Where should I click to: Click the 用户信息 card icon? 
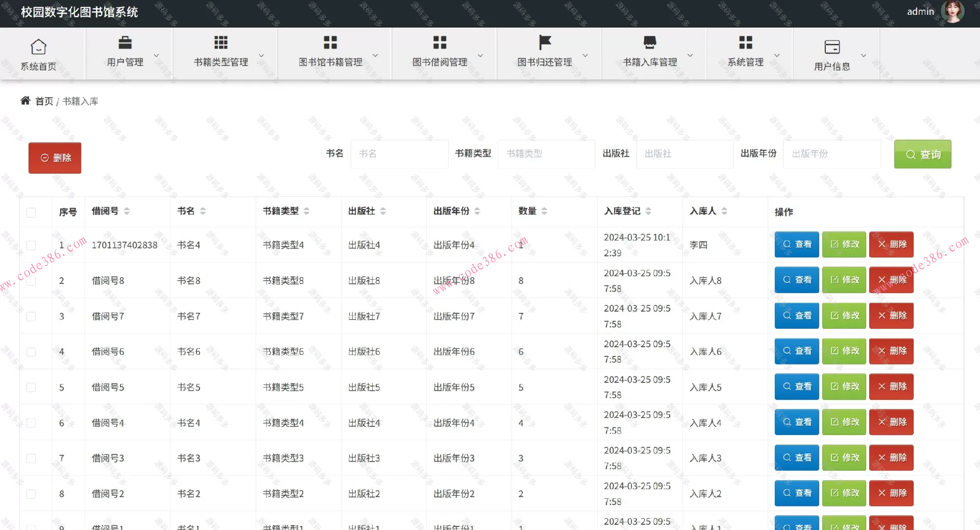[x=832, y=47]
